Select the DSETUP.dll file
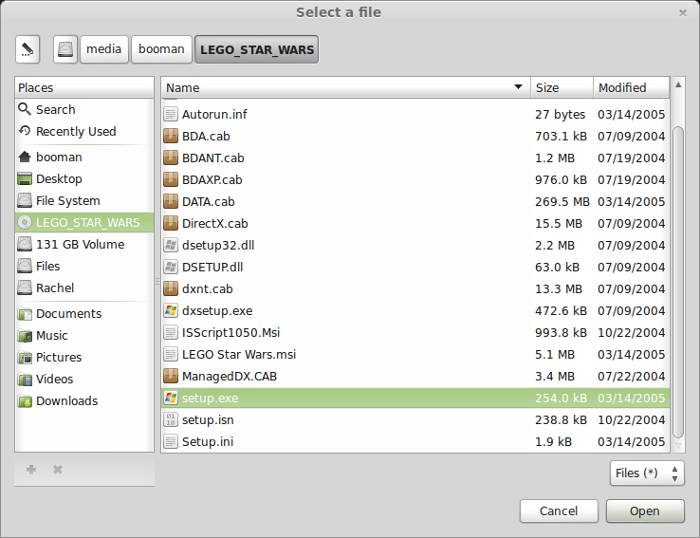Image resolution: width=700 pixels, height=538 pixels. pyautogui.click(x=415, y=267)
